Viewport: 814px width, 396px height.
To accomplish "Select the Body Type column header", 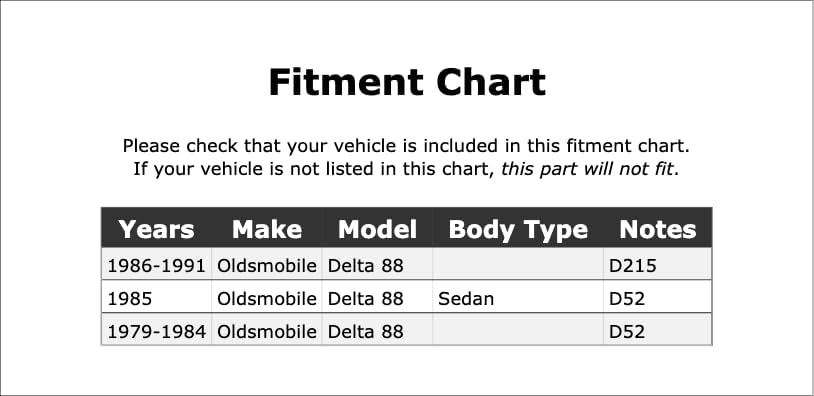I will tap(518, 228).
